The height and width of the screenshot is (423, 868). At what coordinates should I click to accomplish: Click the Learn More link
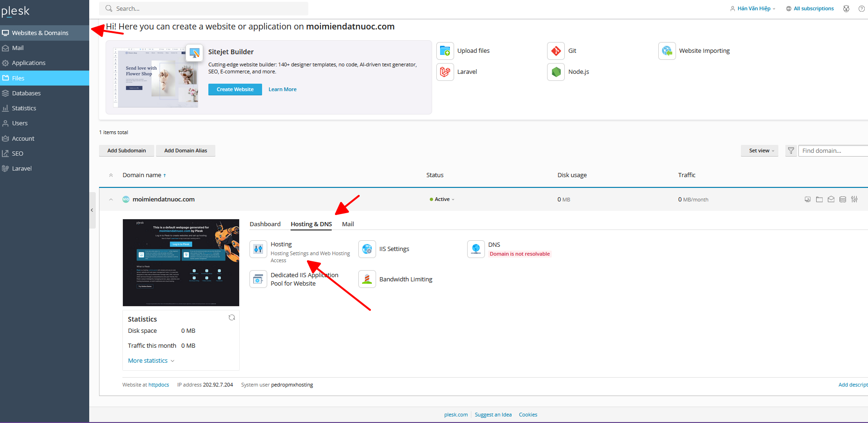pos(282,89)
